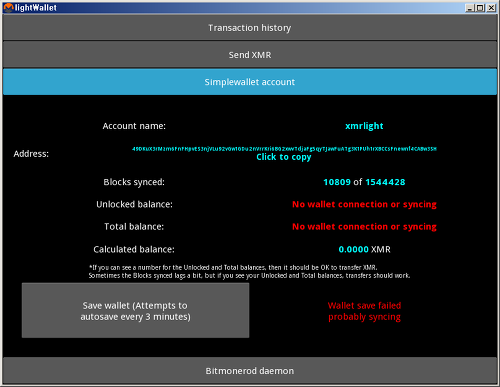Click the calculated balance 0.0000 XMR
This screenshot has width=500, height=387.
tap(364, 249)
